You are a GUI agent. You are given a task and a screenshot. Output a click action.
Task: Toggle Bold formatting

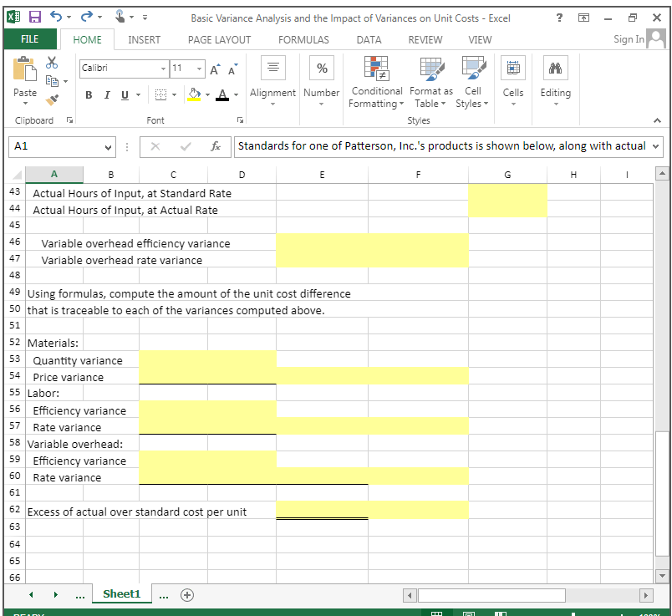click(x=88, y=94)
